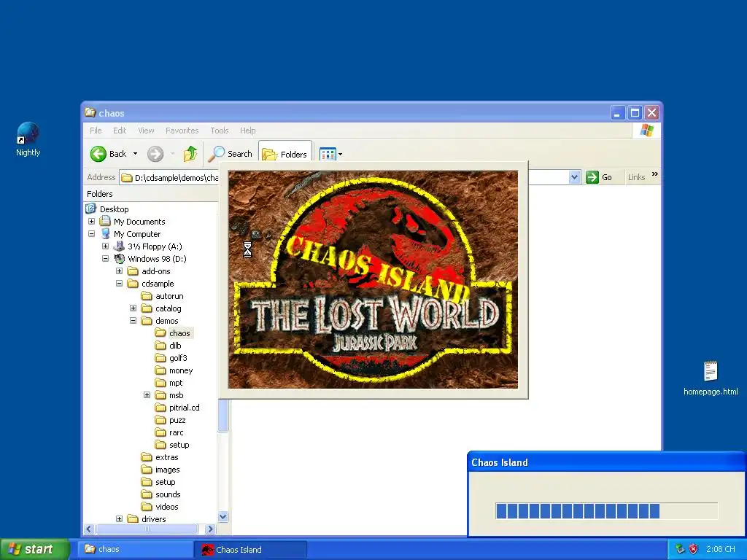Screen dimensions: 747x560
Task: Toggle the Folders pane button
Action: click(285, 155)
